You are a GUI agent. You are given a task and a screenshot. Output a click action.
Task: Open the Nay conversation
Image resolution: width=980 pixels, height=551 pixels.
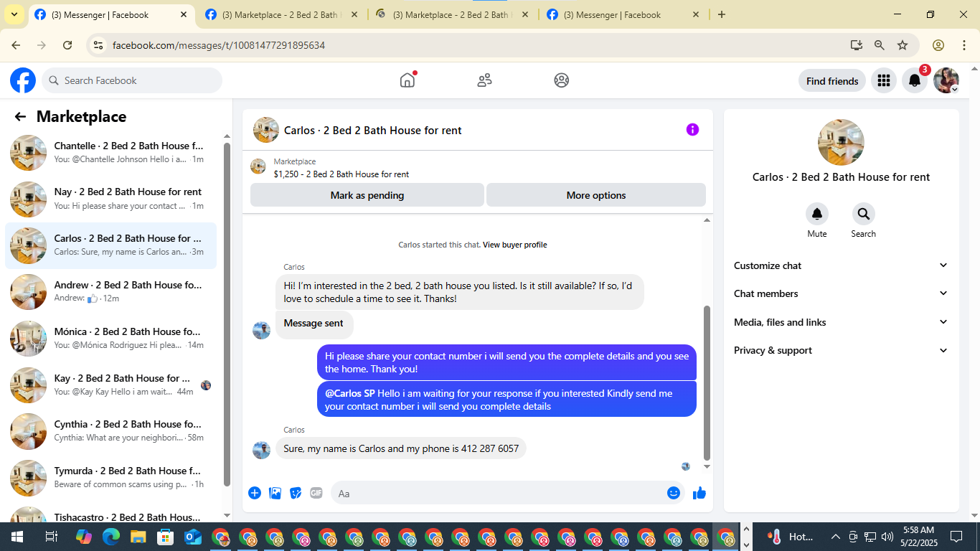pyautogui.click(x=111, y=199)
